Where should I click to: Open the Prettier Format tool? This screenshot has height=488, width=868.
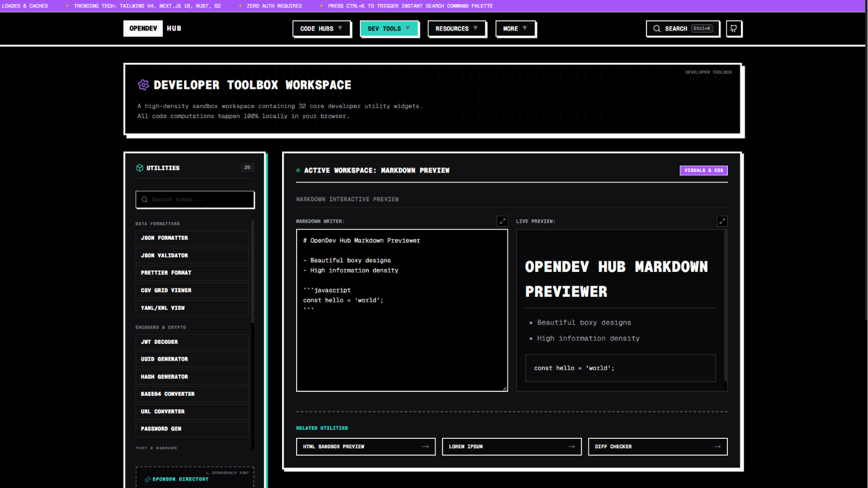click(192, 273)
